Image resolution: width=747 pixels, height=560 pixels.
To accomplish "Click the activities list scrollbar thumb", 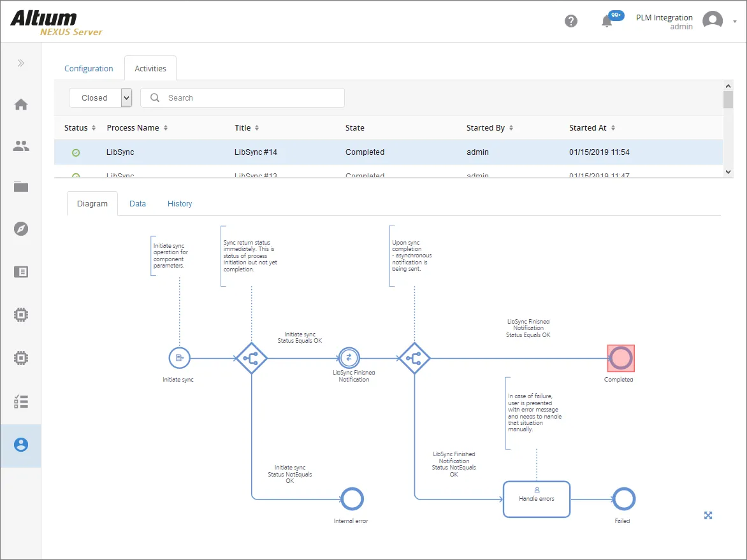I will tap(728, 99).
